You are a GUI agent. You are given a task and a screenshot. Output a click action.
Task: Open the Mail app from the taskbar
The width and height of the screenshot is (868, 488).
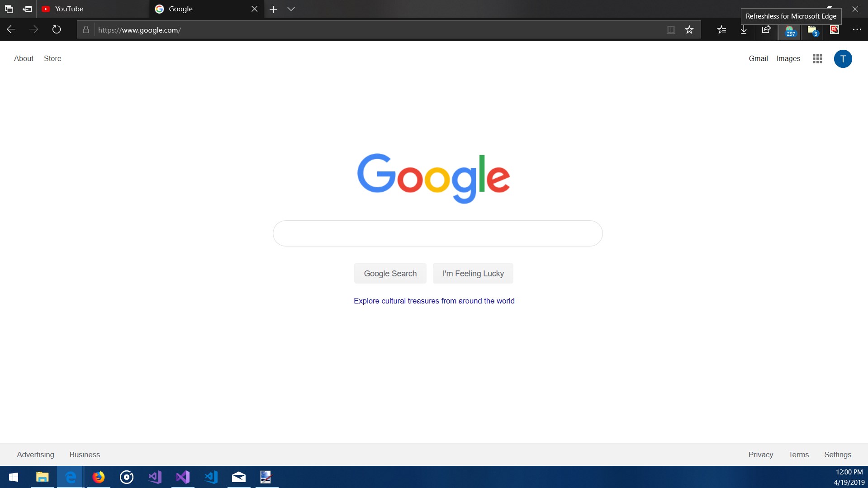[x=239, y=477]
